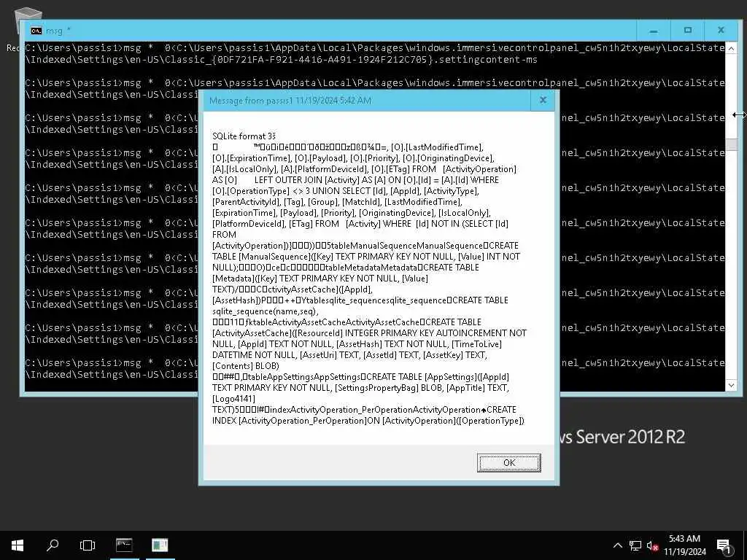Click the 'SQLite format 3' text line

[x=244, y=136]
